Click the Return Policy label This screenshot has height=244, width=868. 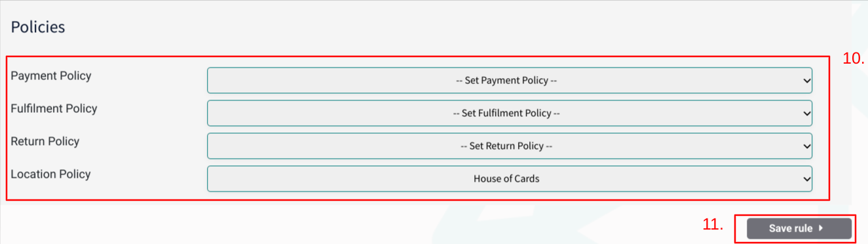(45, 142)
